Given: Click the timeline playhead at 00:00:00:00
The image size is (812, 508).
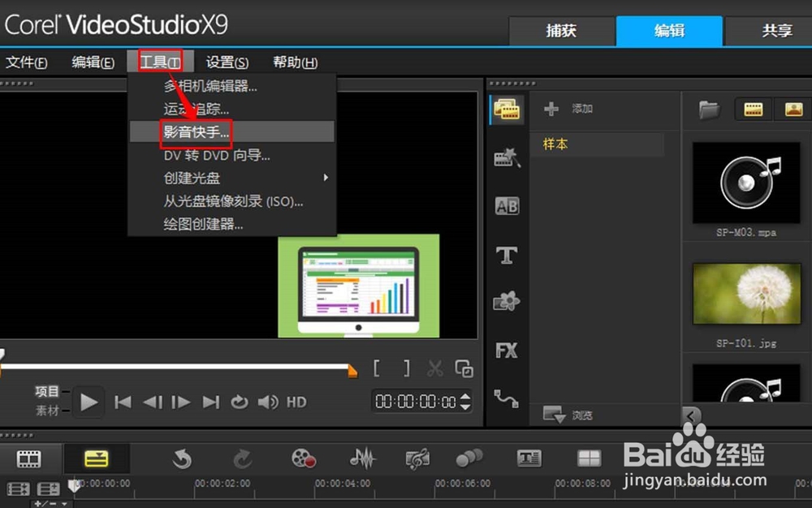Looking at the screenshot, I should tap(74, 485).
